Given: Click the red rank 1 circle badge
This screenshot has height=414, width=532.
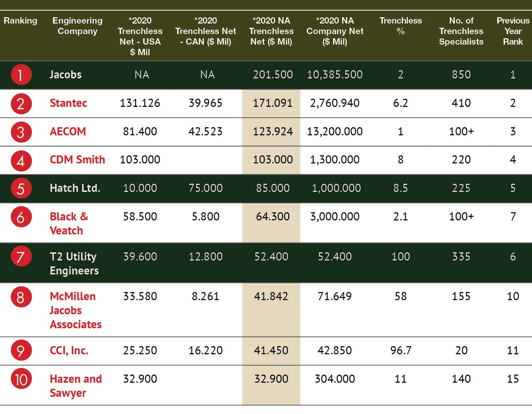Looking at the screenshot, I should (x=21, y=75).
